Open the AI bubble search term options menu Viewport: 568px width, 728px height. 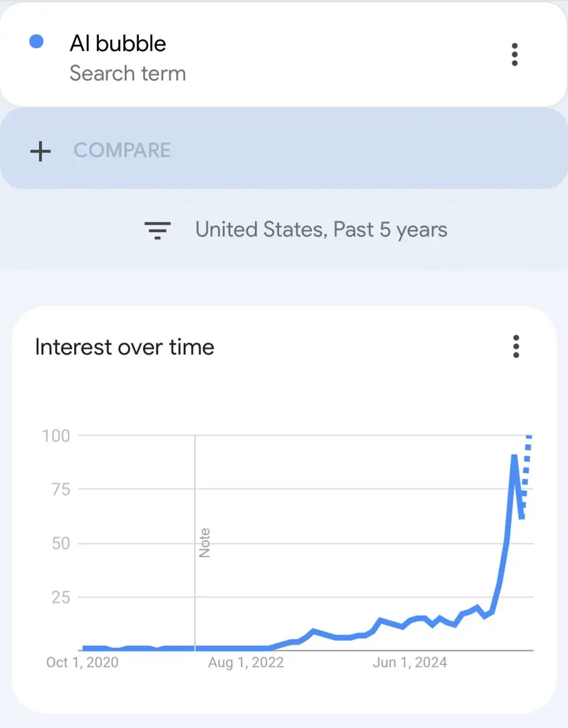[x=515, y=55]
